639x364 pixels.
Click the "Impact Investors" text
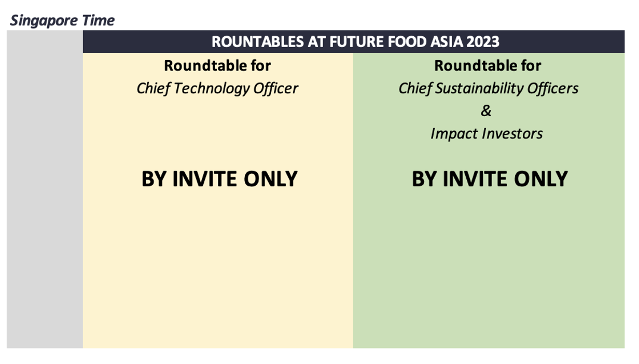(487, 134)
